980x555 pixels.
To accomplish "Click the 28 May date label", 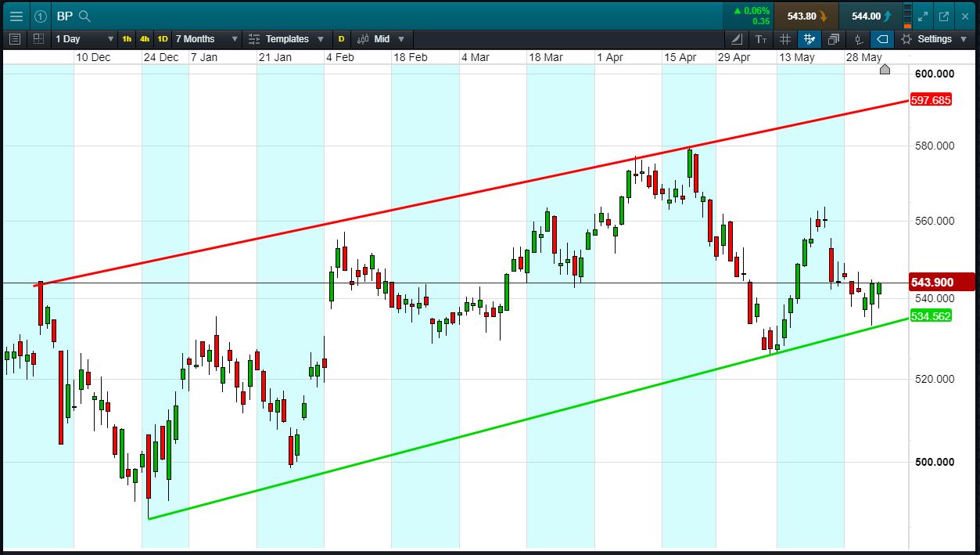I will click(864, 57).
